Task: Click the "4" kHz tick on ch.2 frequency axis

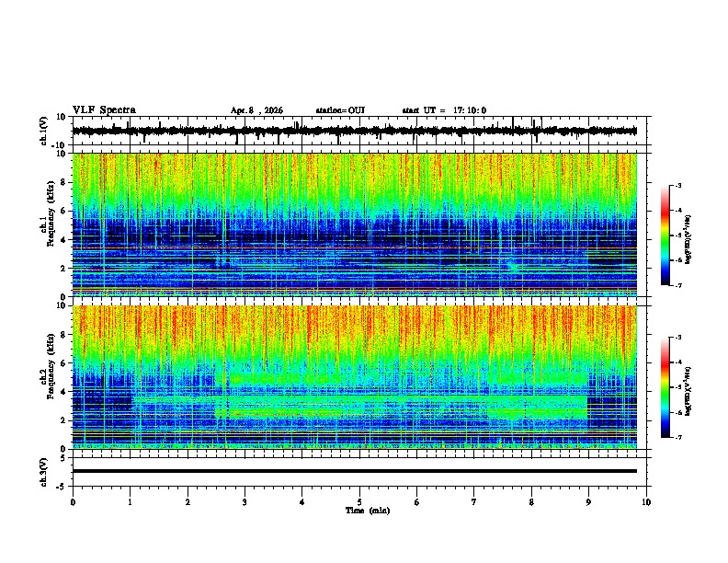Action: [x=64, y=392]
